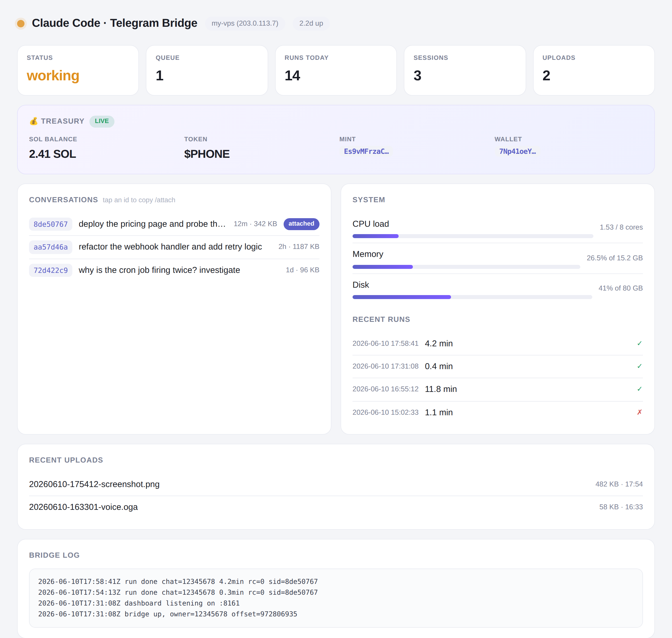Click the SYSTEM section heading
672x638 pixels.
[368, 200]
